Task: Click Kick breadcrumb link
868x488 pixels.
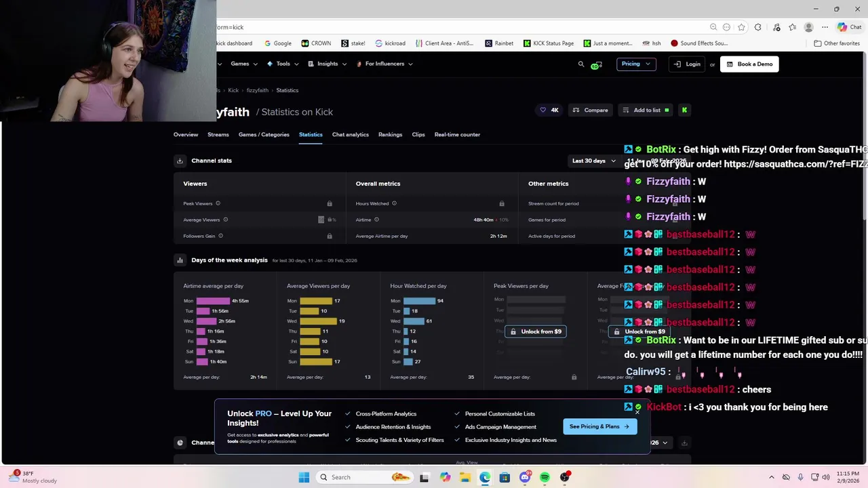Action: pos(233,90)
